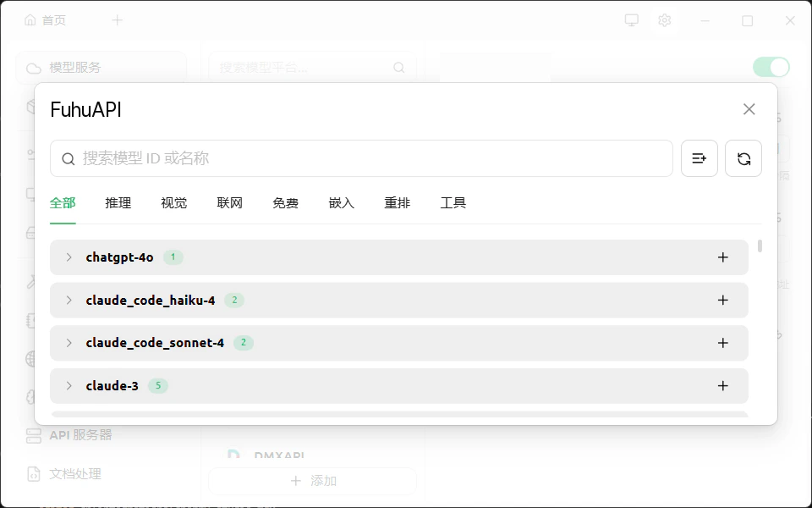Switch to the 推理 tab
The height and width of the screenshot is (508, 812).
[118, 202]
